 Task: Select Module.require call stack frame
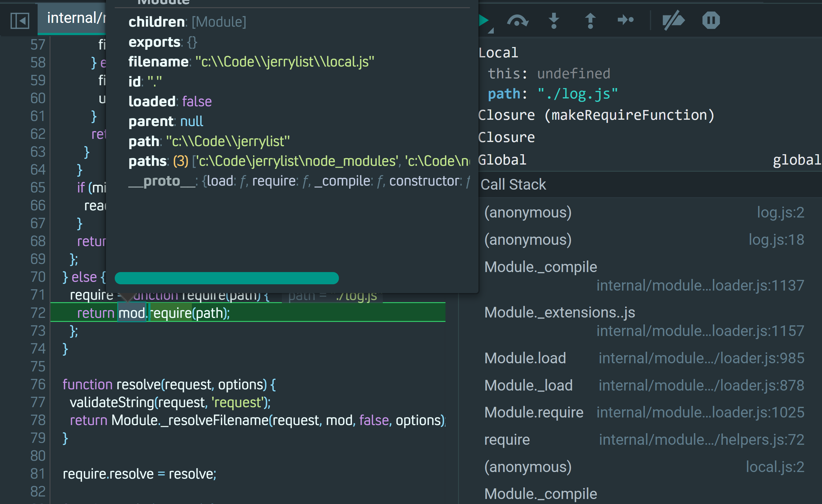click(x=534, y=412)
